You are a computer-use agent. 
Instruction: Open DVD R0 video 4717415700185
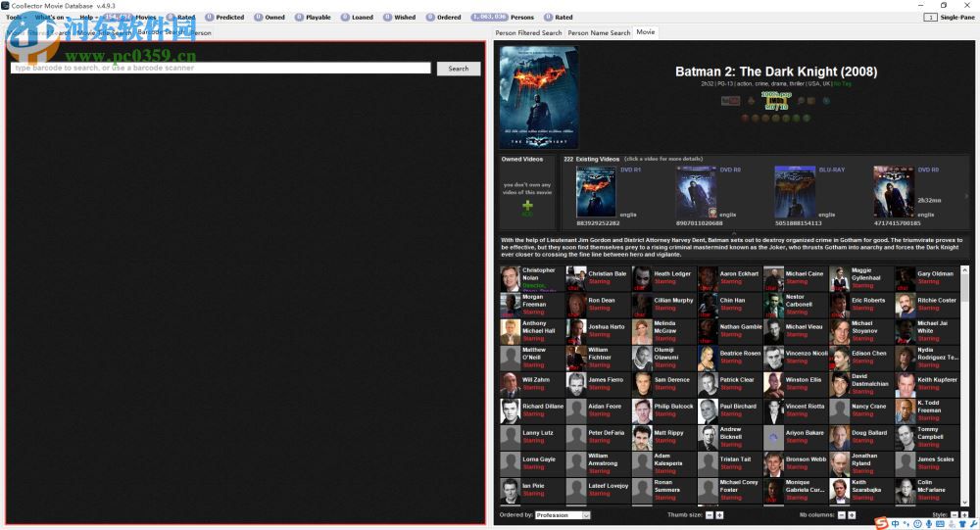(893, 192)
